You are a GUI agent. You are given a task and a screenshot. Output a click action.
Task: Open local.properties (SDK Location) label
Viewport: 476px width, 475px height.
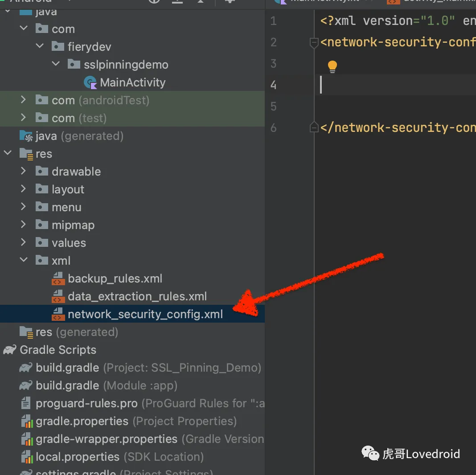coord(119,457)
